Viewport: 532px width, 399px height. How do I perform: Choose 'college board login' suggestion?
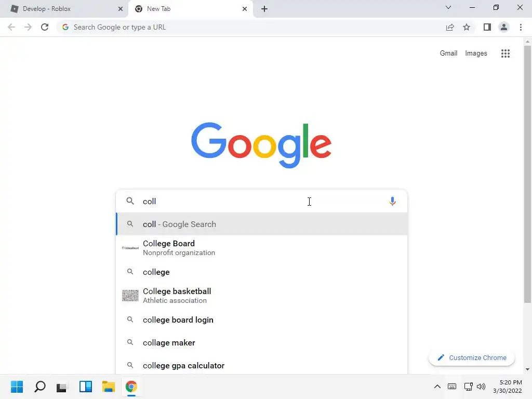point(261,320)
